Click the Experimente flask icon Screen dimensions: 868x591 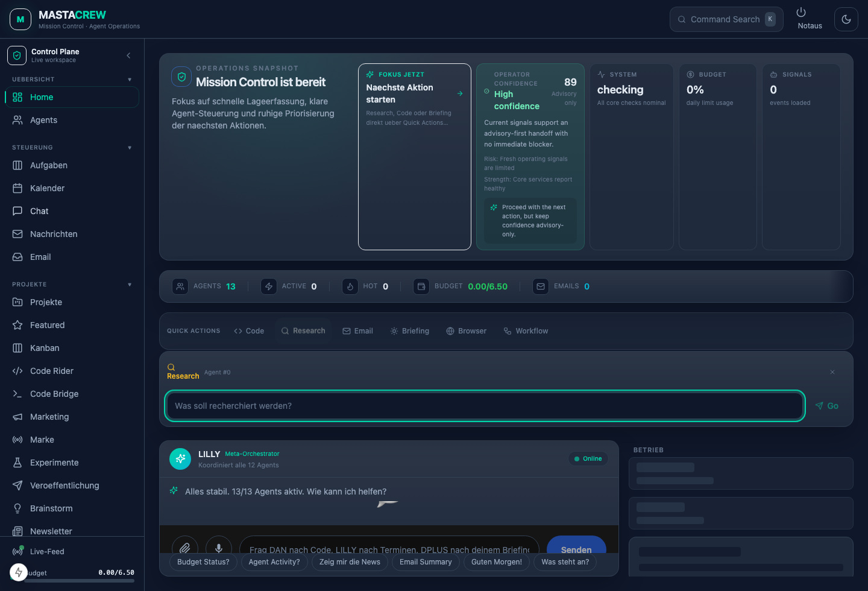point(17,463)
